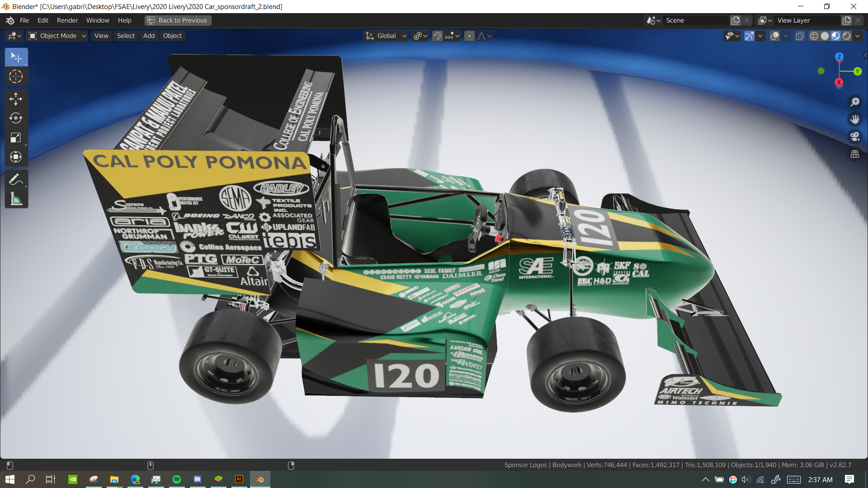Viewport: 868px width, 488px height.
Task: Select the Select Box tool
Action: pyautogui.click(x=16, y=57)
